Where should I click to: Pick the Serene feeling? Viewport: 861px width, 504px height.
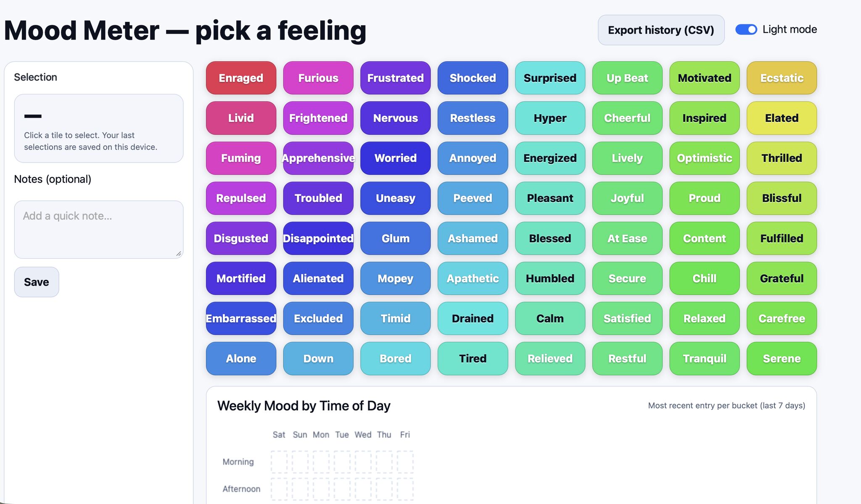[782, 358]
